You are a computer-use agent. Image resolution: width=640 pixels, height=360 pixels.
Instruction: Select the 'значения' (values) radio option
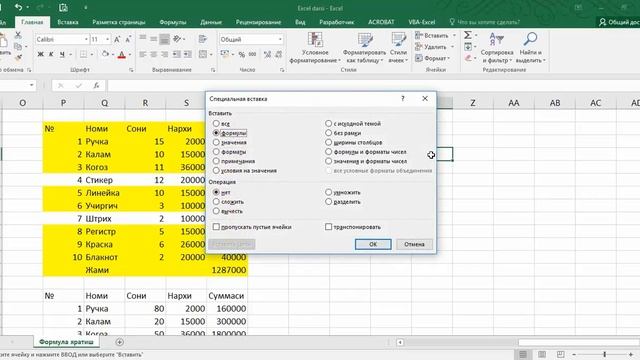pos(216,142)
